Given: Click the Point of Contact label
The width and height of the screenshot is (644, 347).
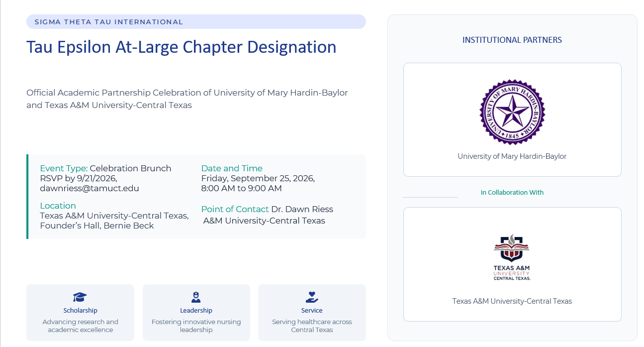Looking at the screenshot, I should [235, 209].
